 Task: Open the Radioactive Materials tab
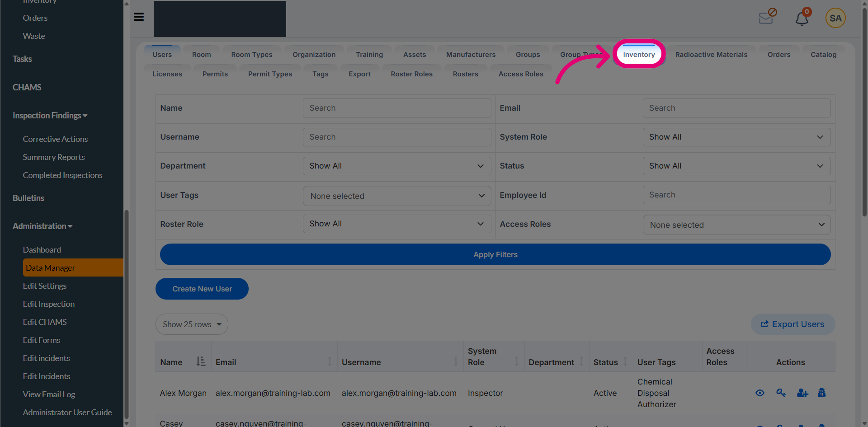click(711, 54)
